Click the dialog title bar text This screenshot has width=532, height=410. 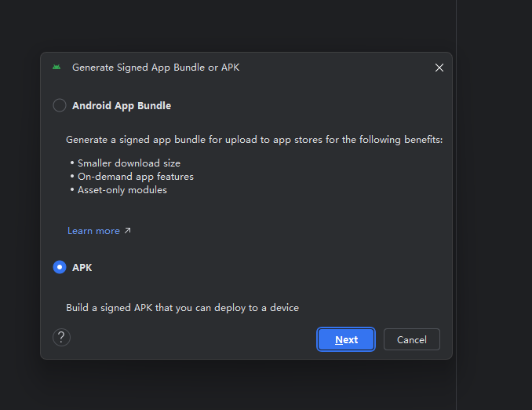tap(155, 68)
